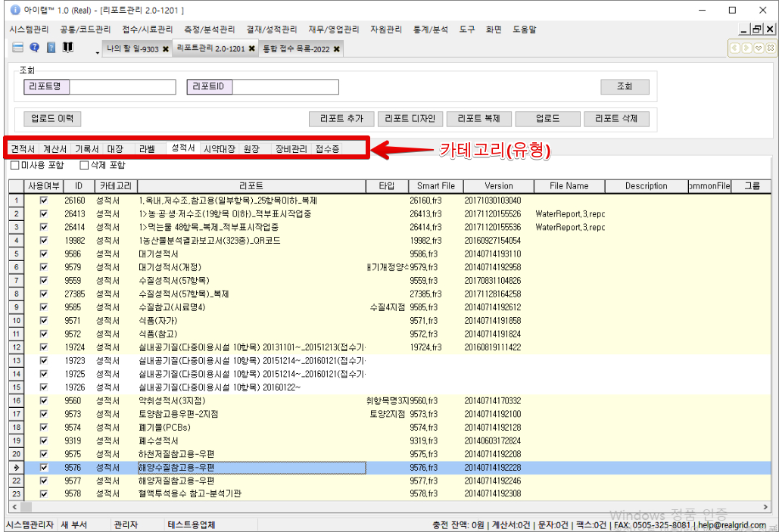This screenshot has height=532, width=779.
Task: Switch to the 견적서 category tab
Action: click(23, 148)
